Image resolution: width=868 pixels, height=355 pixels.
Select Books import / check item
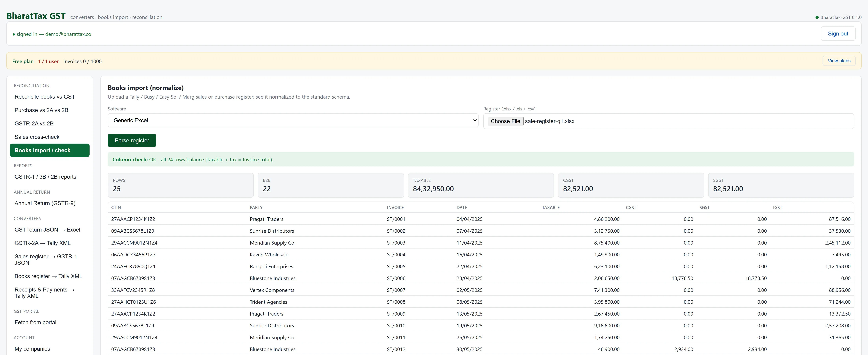50,150
